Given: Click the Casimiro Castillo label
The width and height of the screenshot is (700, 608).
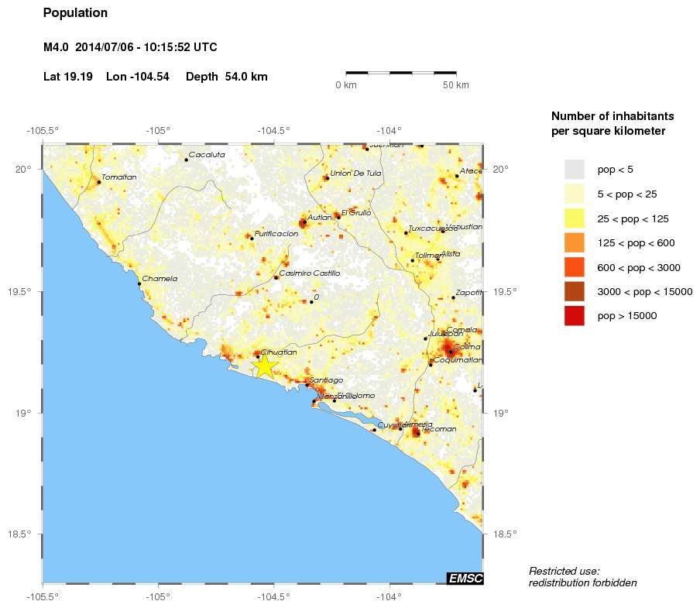Looking at the screenshot, I should pos(310,273).
